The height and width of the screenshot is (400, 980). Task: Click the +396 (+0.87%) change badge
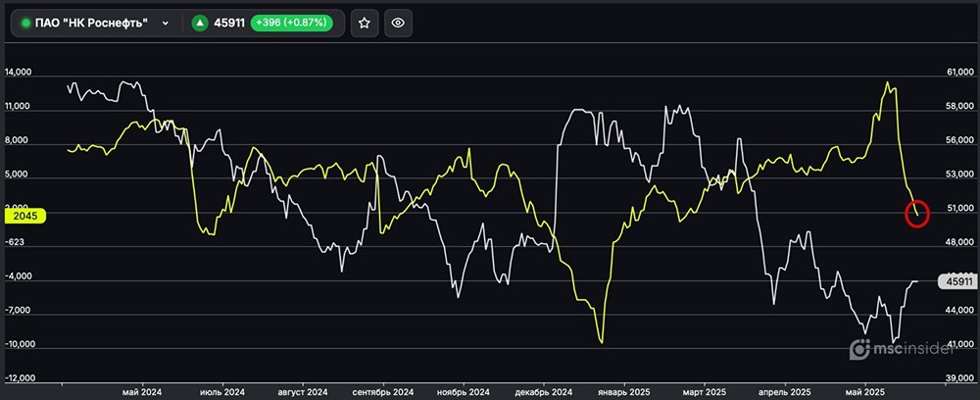click(299, 23)
